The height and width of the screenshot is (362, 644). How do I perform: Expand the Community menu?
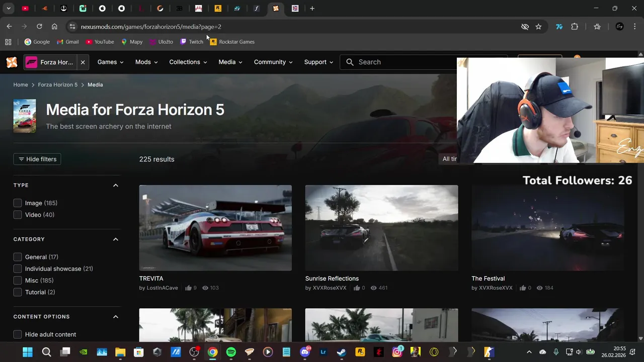point(274,62)
